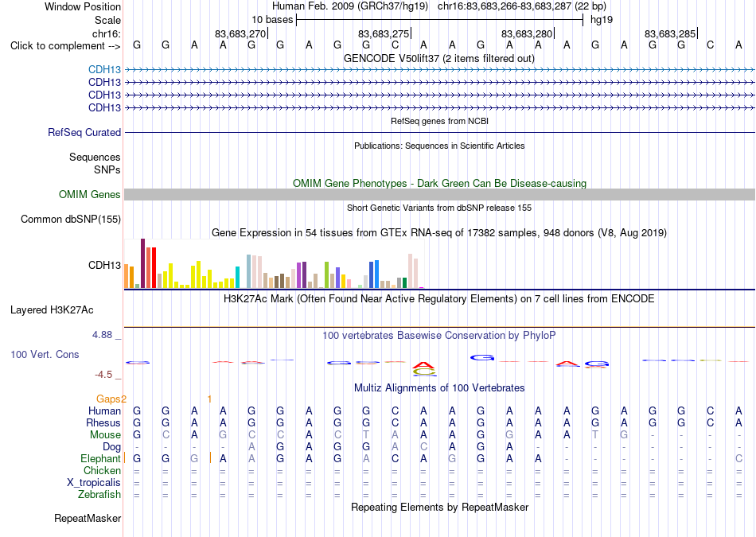The width and height of the screenshot is (756, 537).
Task: Click the cyan GTEx expression bar
Action: pyautogui.click(x=237, y=277)
